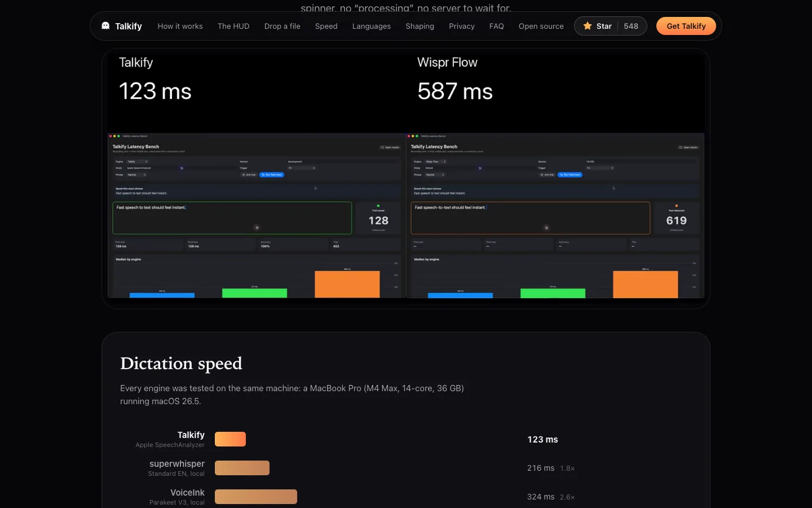Click the "216 ms" superwhisper value
This screenshot has height=508, width=812.
[x=541, y=468]
